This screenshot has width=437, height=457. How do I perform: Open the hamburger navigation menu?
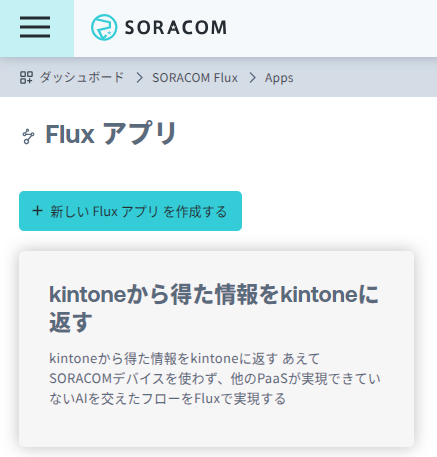coord(35,27)
